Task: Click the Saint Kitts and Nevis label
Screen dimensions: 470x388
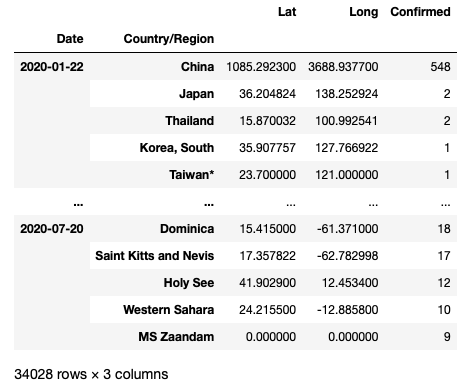Action: [155, 256]
